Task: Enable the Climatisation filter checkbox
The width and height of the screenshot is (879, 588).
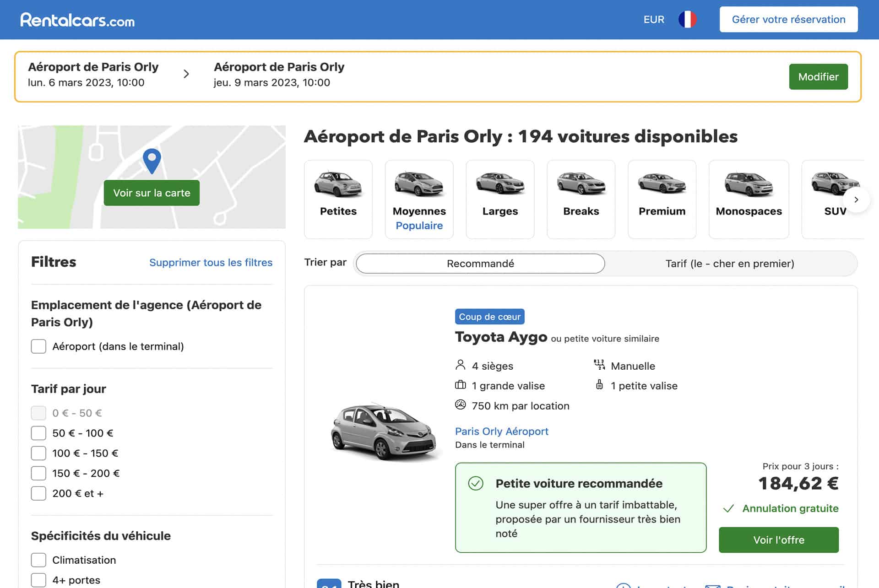Action: [38, 560]
